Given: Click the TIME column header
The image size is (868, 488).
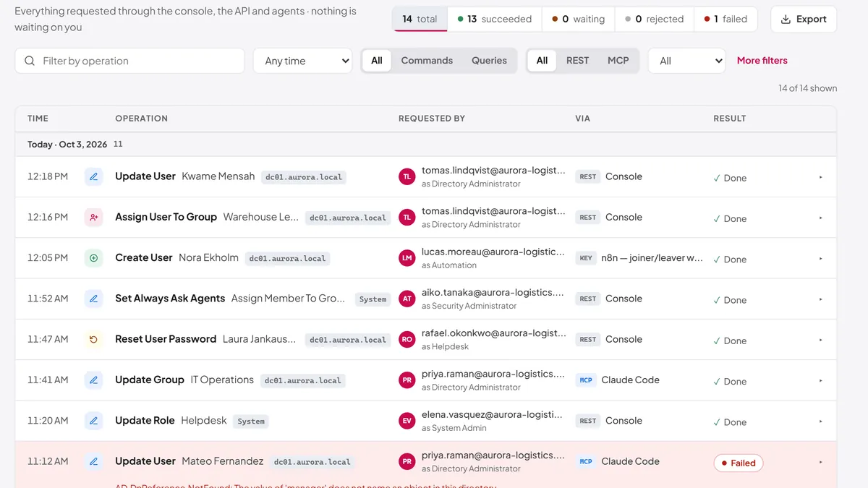Looking at the screenshot, I should 38,119.
